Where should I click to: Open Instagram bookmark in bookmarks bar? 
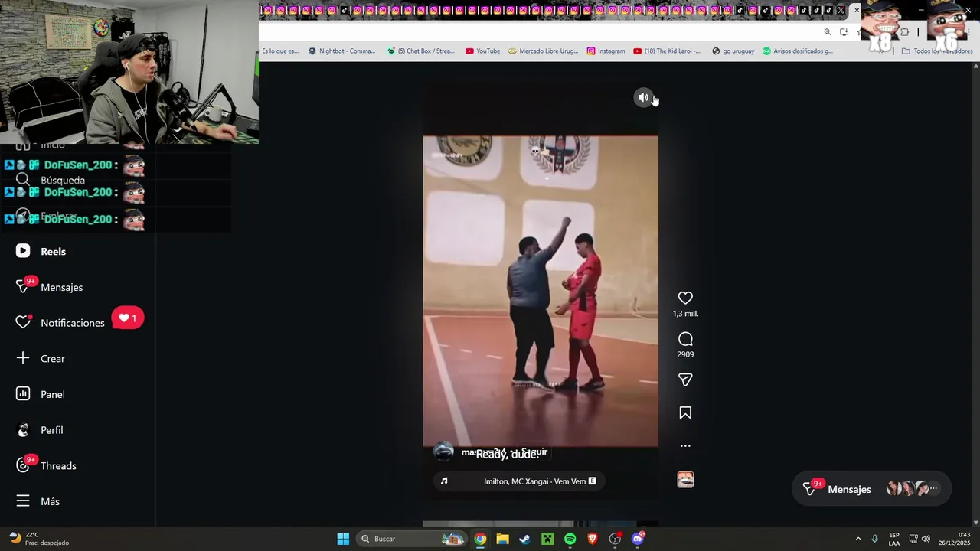pyautogui.click(x=606, y=51)
